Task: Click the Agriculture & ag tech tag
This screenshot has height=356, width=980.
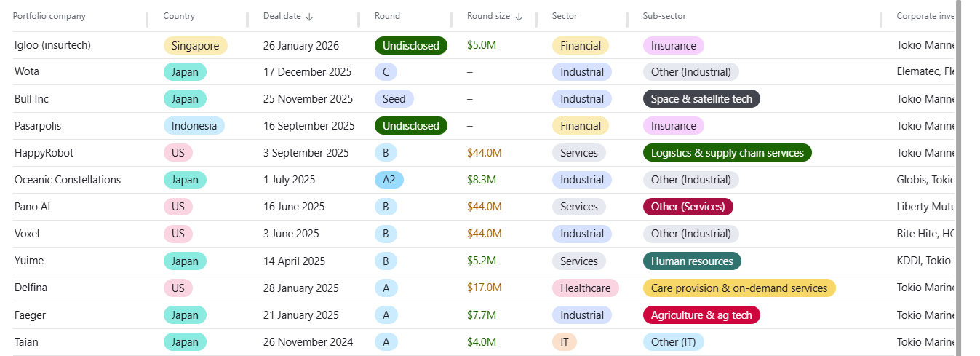Action: click(701, 315)
